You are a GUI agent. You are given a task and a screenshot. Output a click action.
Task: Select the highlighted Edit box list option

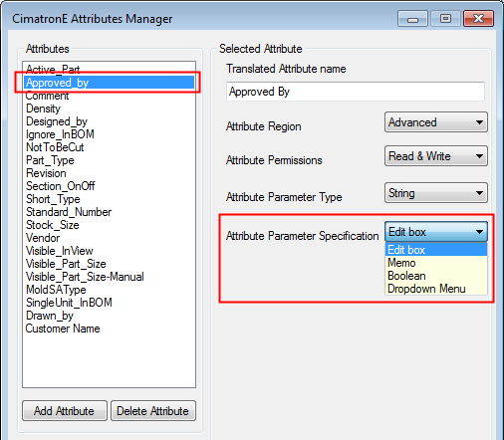[435, 250]
